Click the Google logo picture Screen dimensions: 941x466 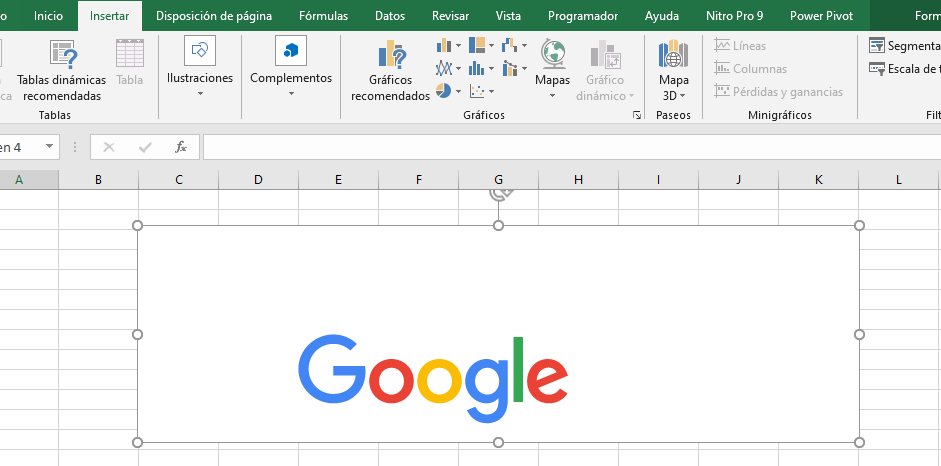[x=498, y=334]
